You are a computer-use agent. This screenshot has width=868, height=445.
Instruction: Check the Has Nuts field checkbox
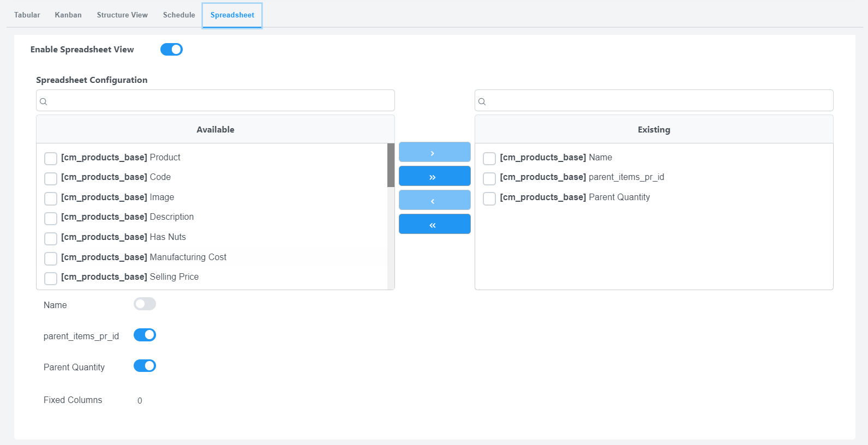51,238
